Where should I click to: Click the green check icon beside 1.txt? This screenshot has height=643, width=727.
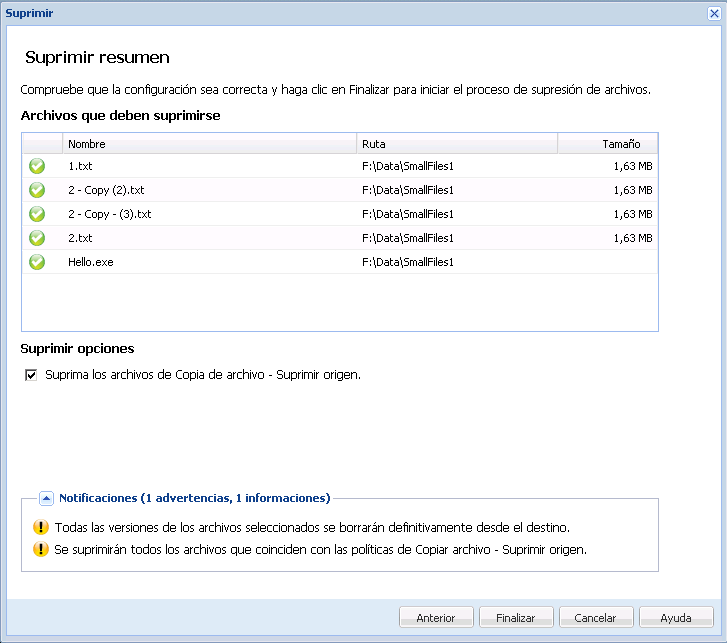pyautogui.click(x=37, y=166)
